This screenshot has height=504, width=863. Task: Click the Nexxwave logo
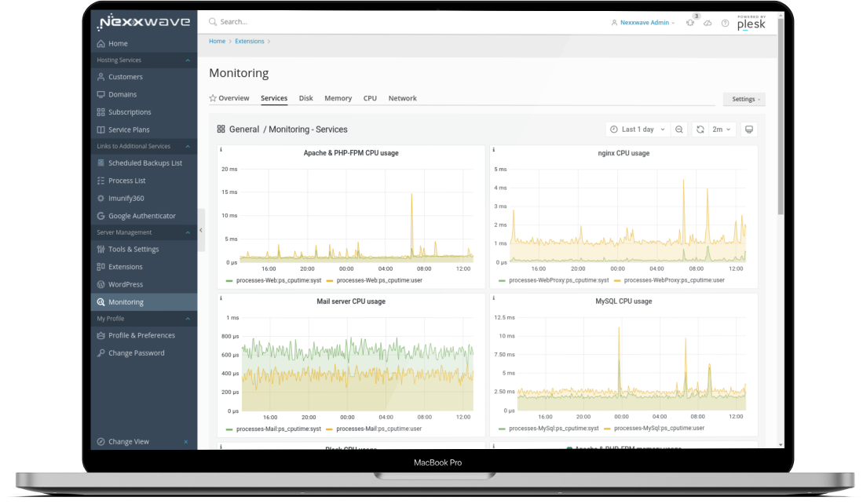click(x=144, y=22)
